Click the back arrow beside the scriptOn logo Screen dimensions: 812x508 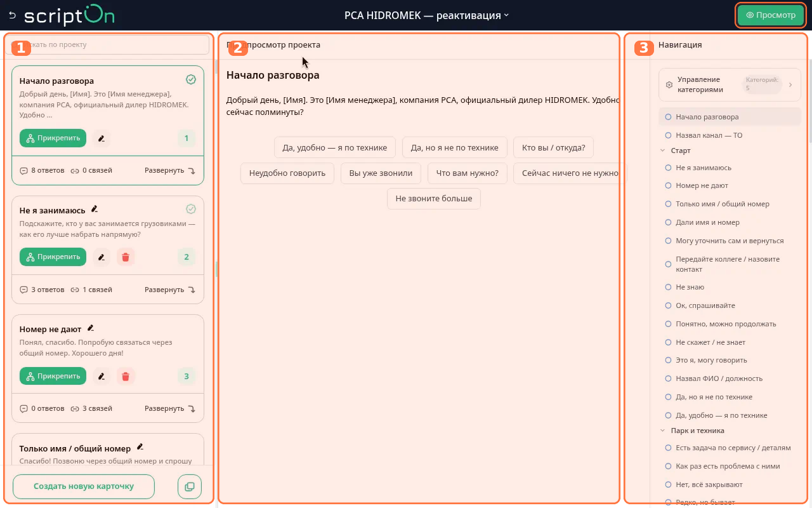(12, 15)
